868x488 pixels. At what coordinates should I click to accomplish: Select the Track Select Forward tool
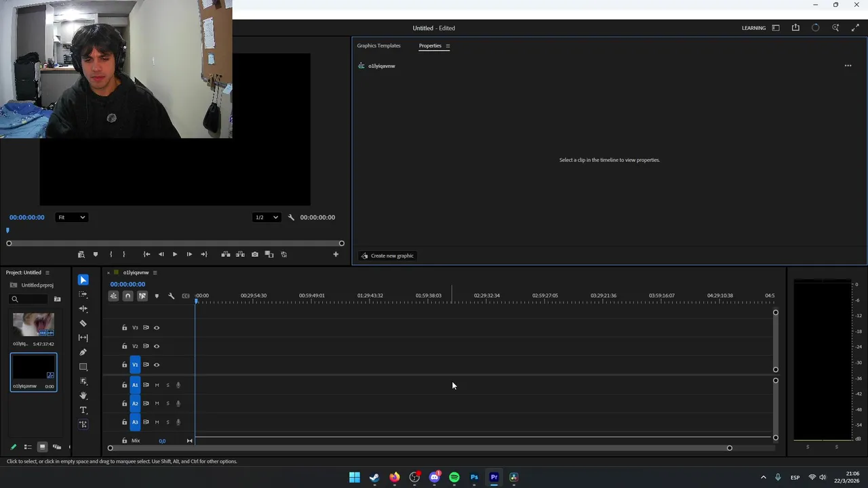click(83, 294)
